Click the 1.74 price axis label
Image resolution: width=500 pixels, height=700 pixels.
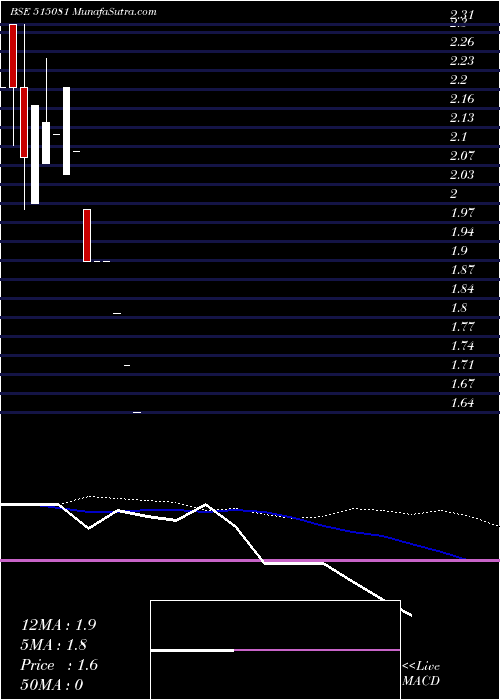pos(462,346)
